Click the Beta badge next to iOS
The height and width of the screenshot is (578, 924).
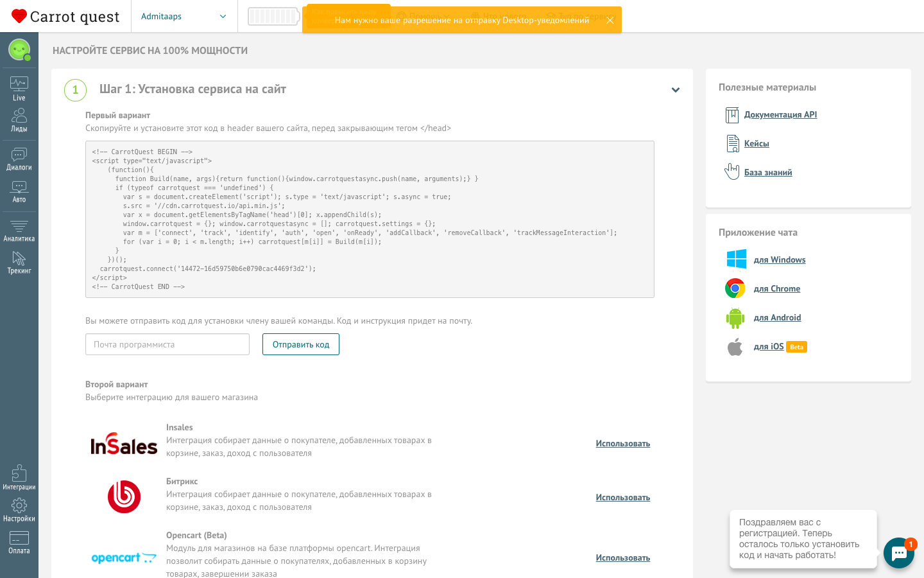point(796,347)
